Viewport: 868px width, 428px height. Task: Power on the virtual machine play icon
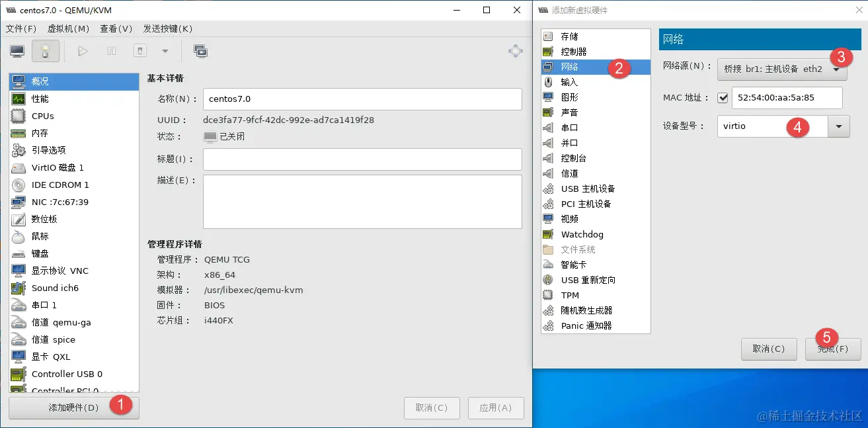pos(83,51)
